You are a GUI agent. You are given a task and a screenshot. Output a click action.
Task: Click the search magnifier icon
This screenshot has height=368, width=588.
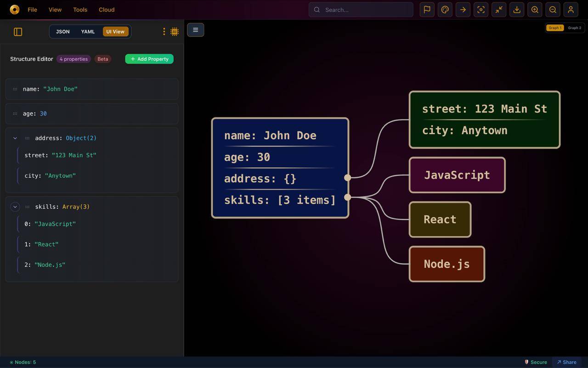[x=317, y=10]
